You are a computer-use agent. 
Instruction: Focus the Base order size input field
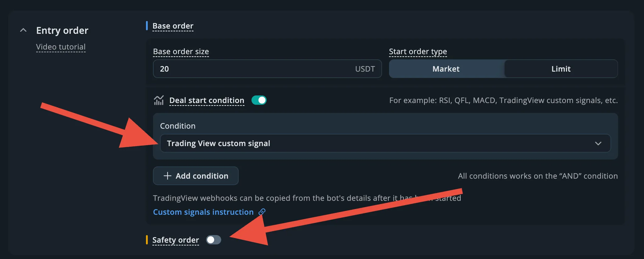[x=252, y=69]
